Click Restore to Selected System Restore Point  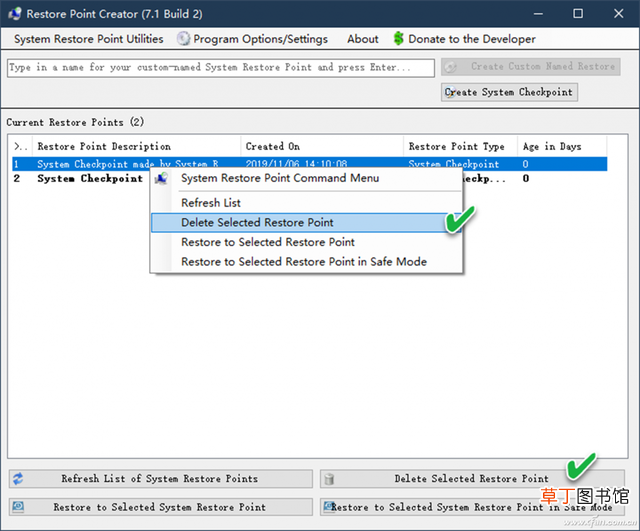coord(161,507)
